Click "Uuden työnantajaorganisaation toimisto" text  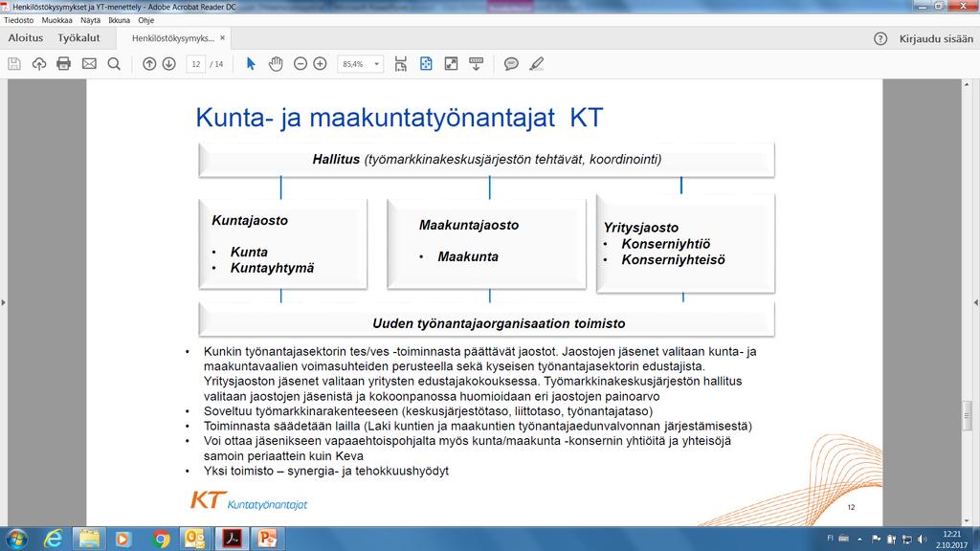[499, 323]
